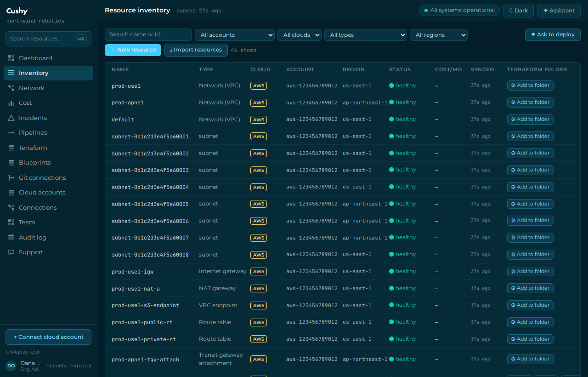Click the Dashboard grid icon in sidebar
Image resolution: width=588 pixels, height=377 pixels.
(11, 58)
